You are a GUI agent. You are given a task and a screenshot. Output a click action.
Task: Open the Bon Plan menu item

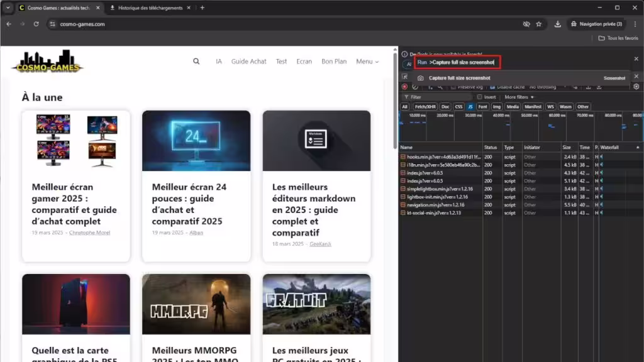tap(334, 62)
